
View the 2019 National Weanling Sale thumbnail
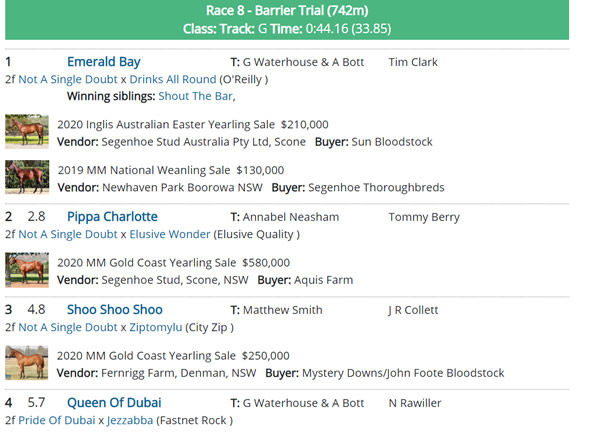tap(27, 177)
